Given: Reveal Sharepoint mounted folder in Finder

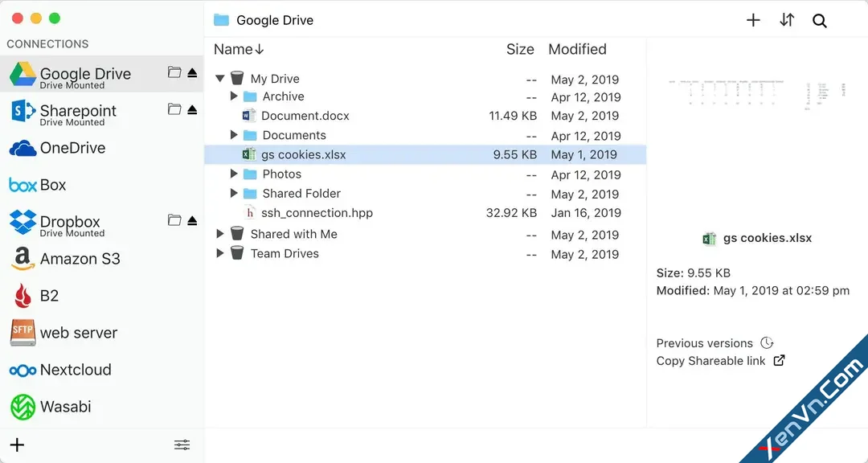Looking at the screenshot, I should [174, 109].
